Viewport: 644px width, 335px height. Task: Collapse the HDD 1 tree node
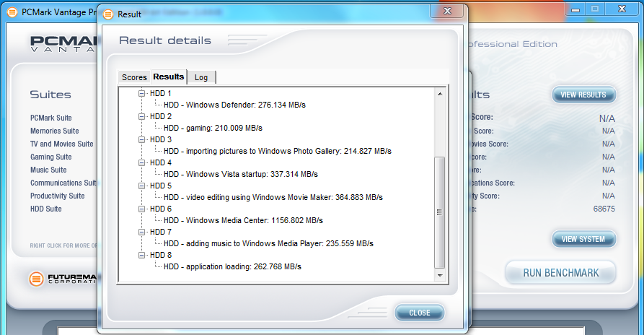click(x=141, y=93)
